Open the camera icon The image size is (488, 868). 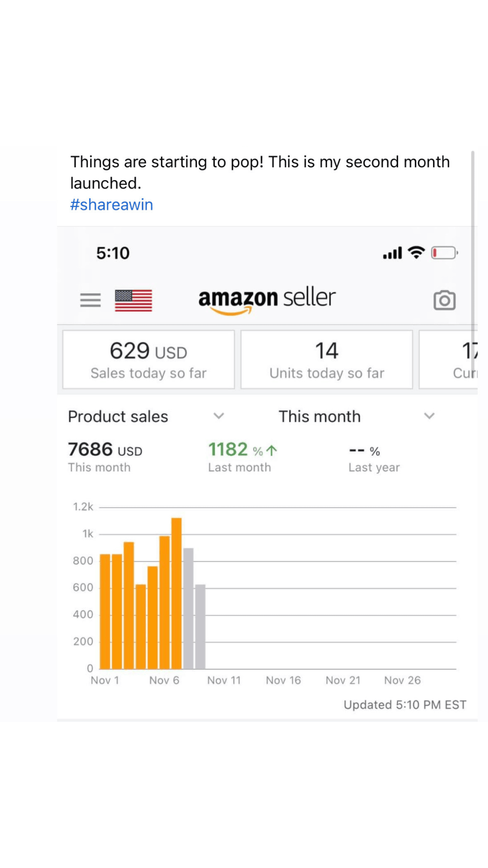point(444,300)
